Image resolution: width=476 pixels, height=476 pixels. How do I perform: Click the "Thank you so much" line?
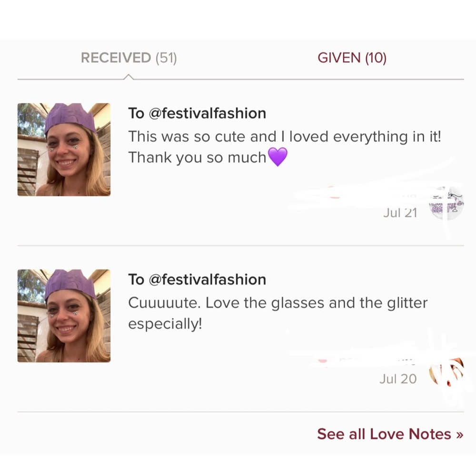click(x=198, y=158)
